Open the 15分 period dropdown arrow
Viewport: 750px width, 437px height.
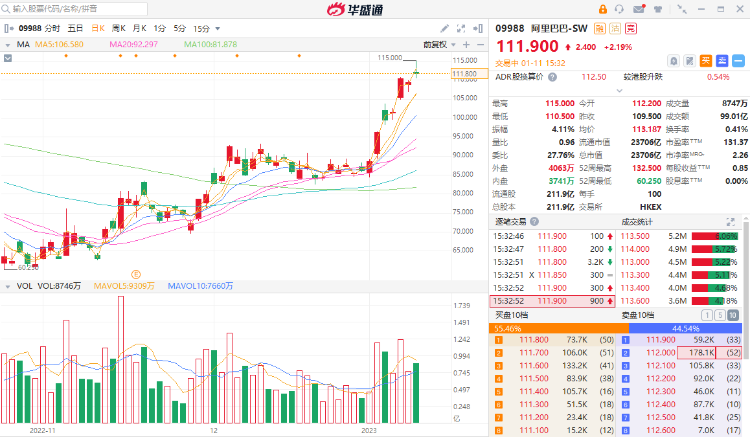tap(218, 29)
